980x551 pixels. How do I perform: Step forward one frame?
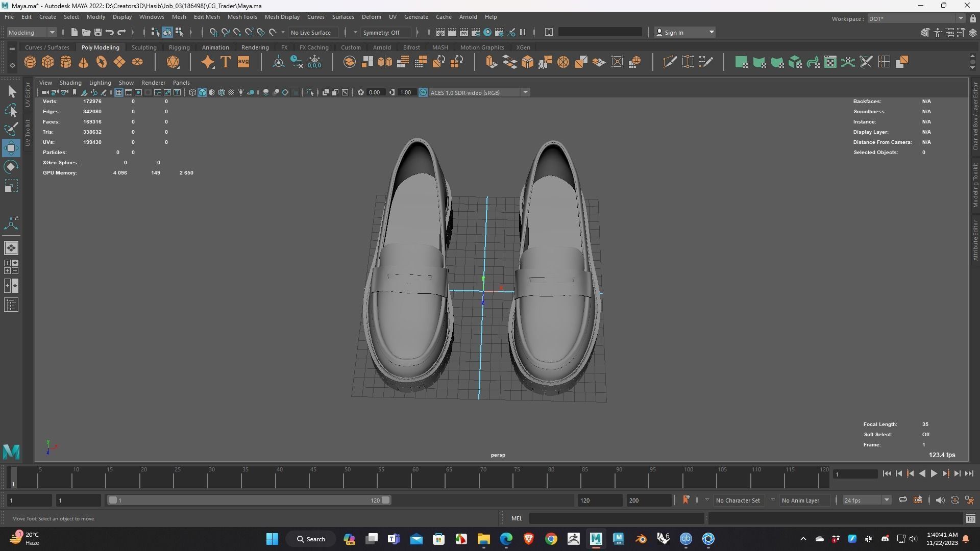click(x=958, y=473)
